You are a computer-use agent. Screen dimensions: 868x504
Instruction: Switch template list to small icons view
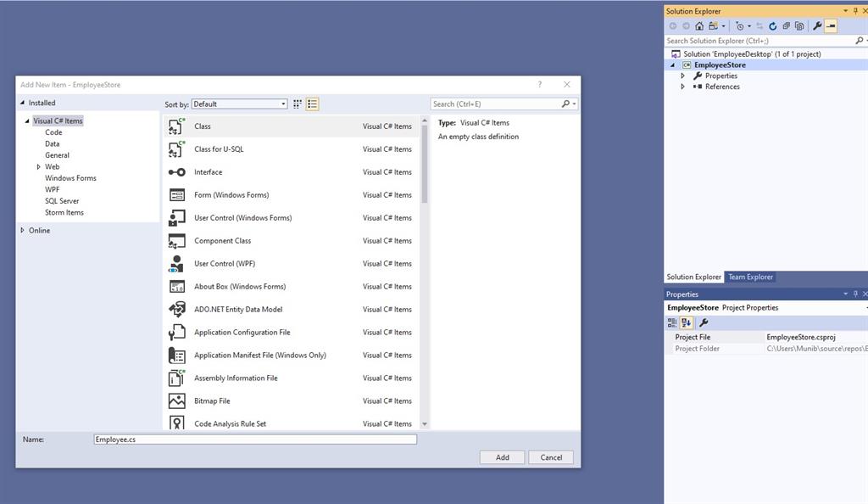pyautogui.click(x=297, y=104)
